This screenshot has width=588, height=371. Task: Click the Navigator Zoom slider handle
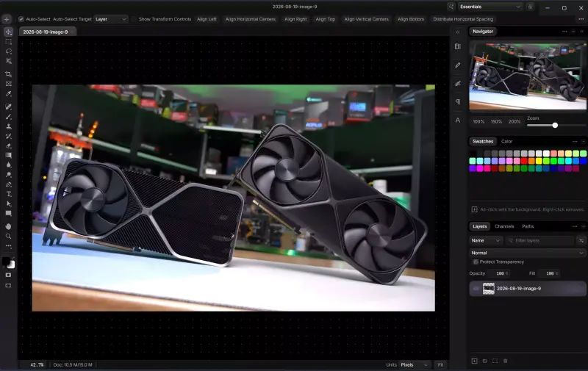click(x=555, y=125)
